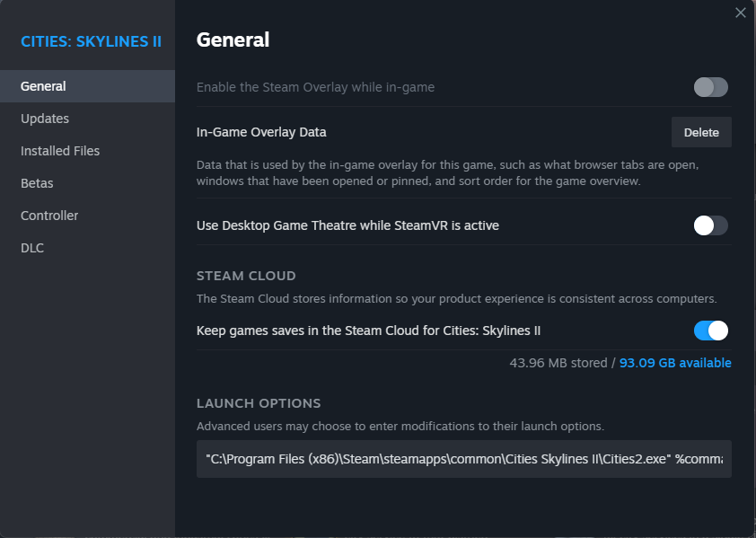Screen dimensions: 756x538
Task: Click the Advanced users launch options description
Action: (x=400, y=427)
